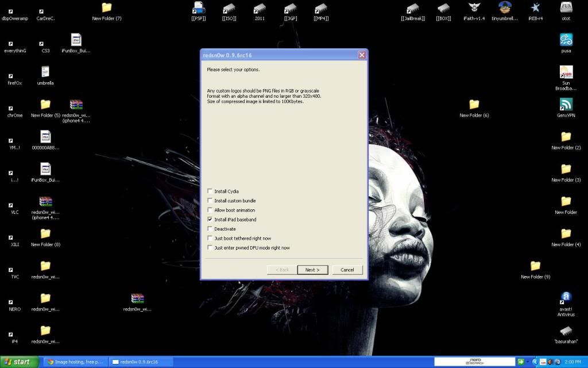Image resolution: width=588 pixels, height=368 pixels.
Task: Select the [[3GP]] shortcut
Action: 290,11
